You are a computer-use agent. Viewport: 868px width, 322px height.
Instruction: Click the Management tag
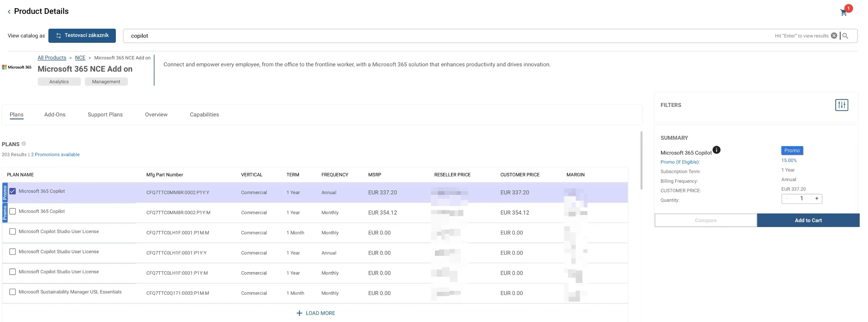coord(106,82)
